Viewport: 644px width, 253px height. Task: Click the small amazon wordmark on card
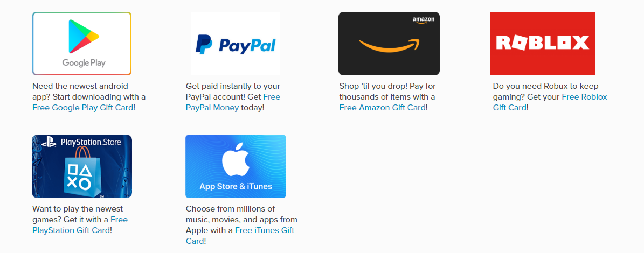(423, 20)
